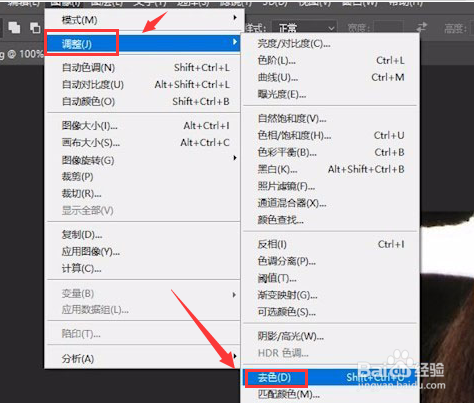The image size is (474, 403).
Task: Choose 自动对比度(U) from the menu
Action: tap(143, 85)
